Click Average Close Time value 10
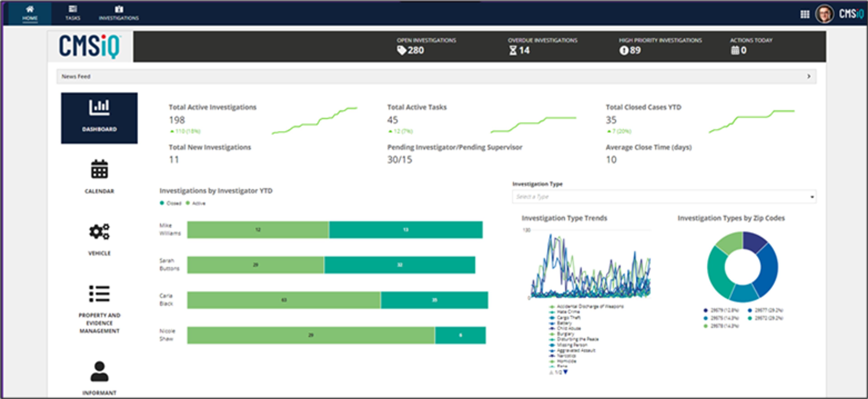The width and height of the screenshot is (868, 399). point(611,160)
